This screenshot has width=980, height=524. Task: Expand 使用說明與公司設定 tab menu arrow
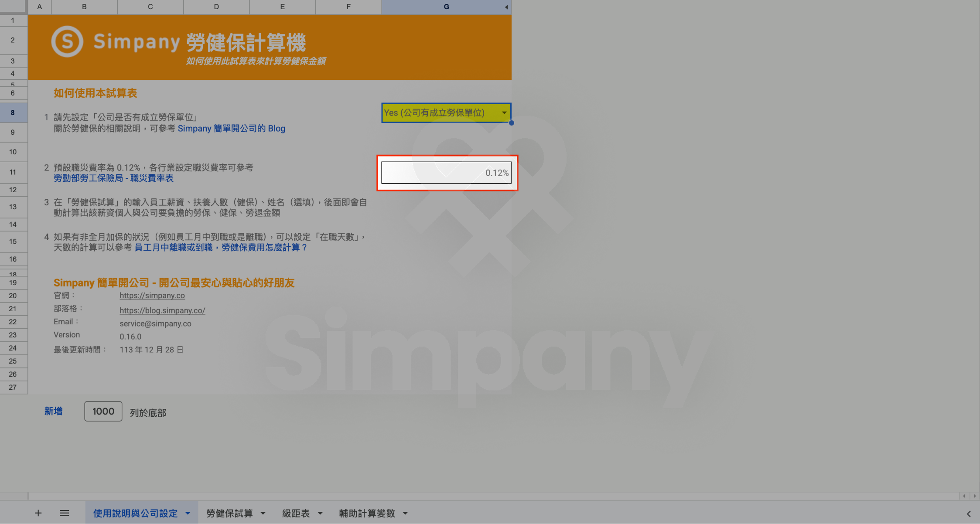188,514
